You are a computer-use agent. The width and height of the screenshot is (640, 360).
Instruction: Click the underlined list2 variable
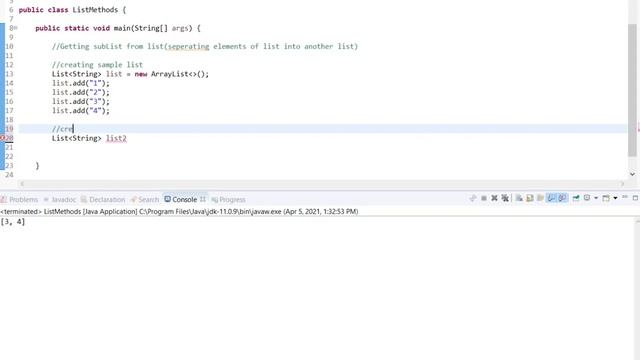click(x=116, y=138)
